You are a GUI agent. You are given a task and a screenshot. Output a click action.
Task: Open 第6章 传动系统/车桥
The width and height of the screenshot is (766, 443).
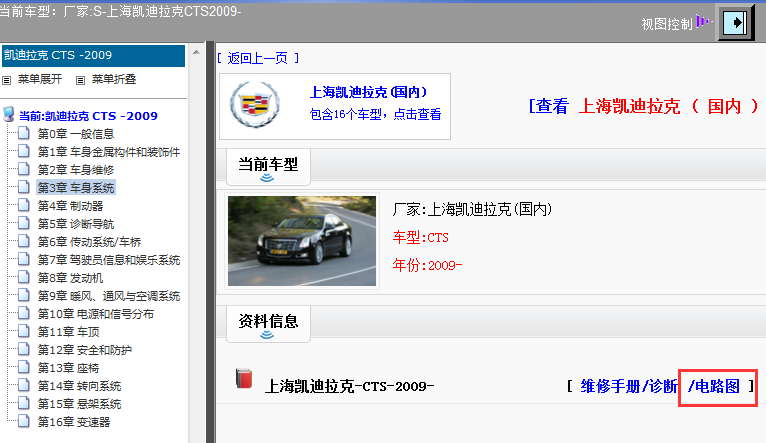[89, 242]
